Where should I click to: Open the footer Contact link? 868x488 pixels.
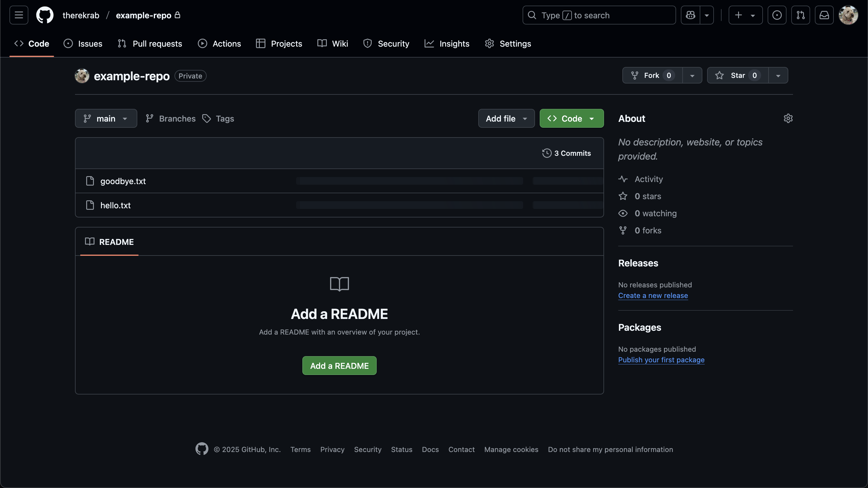461,450
